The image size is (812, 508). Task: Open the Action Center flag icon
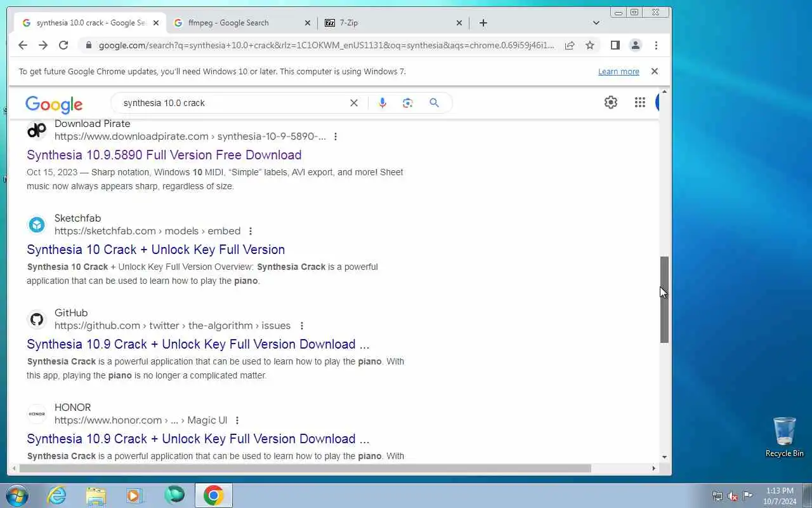(x=748, y=496)
